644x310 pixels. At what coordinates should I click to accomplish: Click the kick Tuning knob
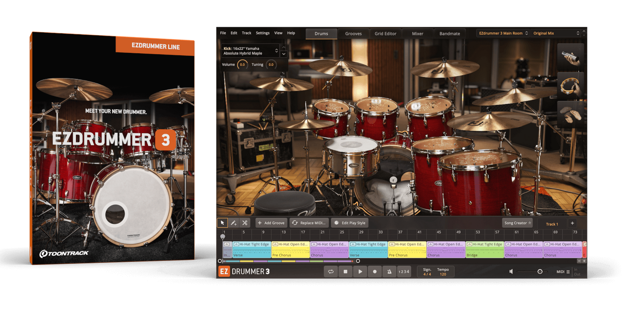[271, 65]
